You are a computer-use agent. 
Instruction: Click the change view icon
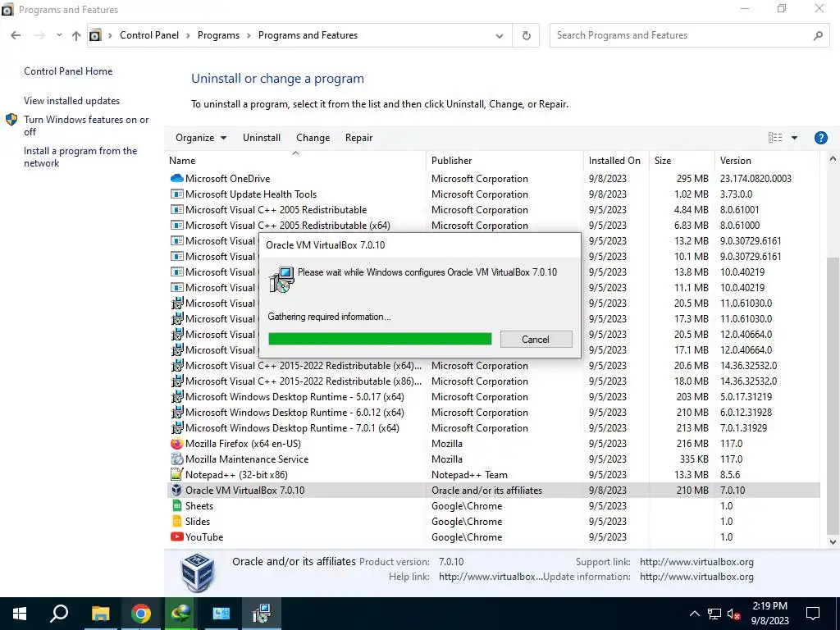774,138
